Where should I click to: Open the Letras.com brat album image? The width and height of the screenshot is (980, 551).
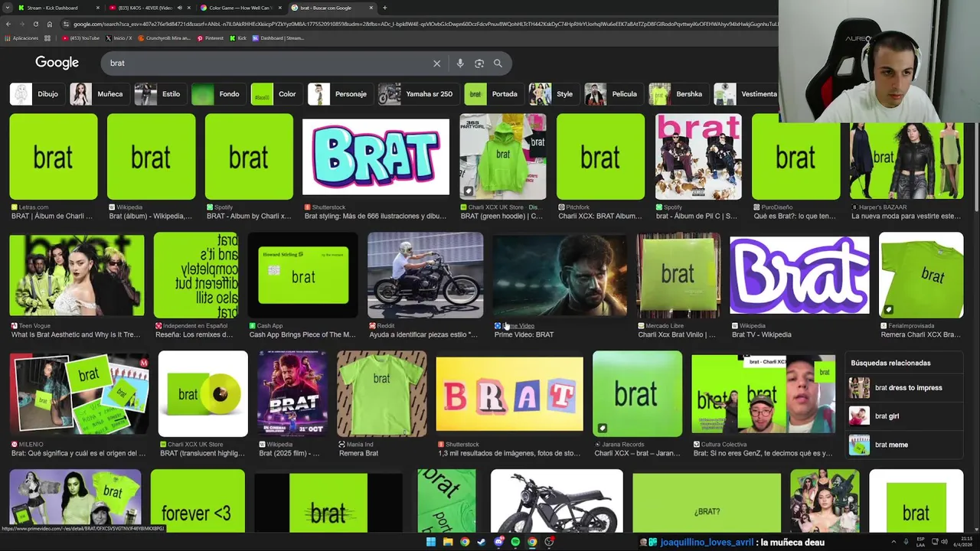pyautogui.click(x=54, y=157)
